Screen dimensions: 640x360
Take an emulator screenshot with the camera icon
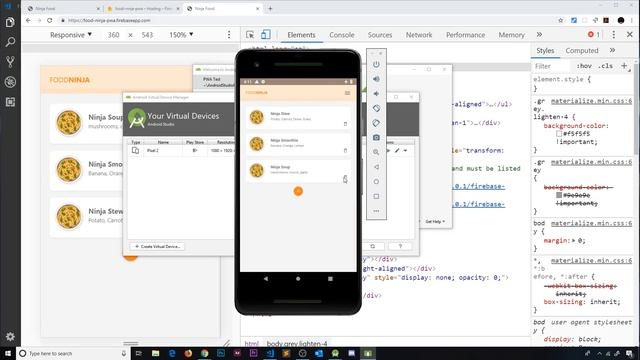(376, 138)
